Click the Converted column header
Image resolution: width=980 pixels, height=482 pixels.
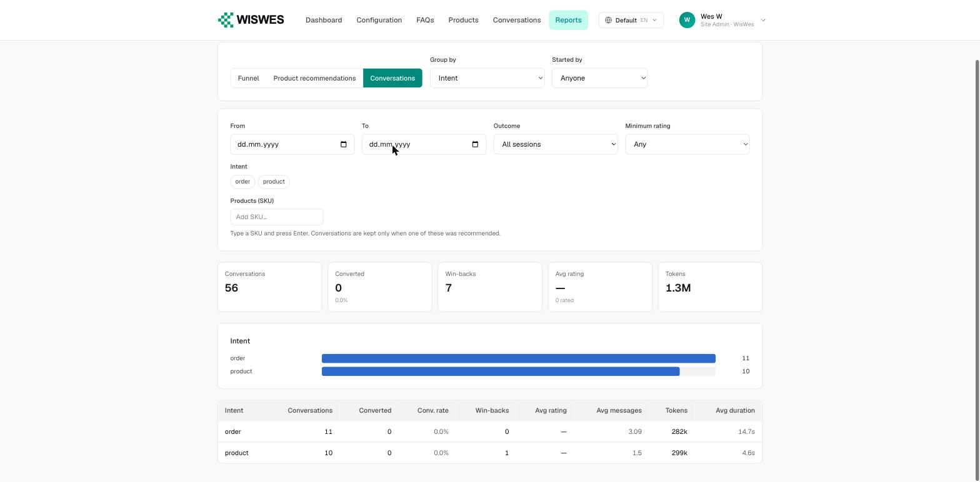(375, 410)
